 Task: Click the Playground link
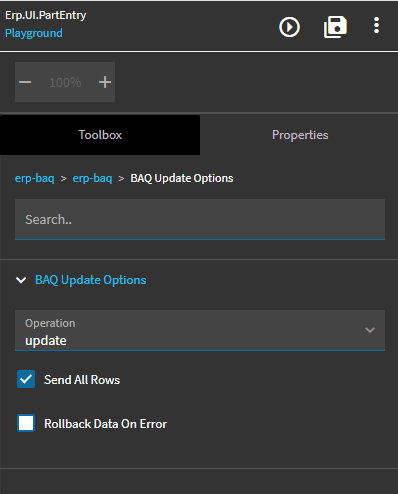pyautogui.click(x=34, y=33)
